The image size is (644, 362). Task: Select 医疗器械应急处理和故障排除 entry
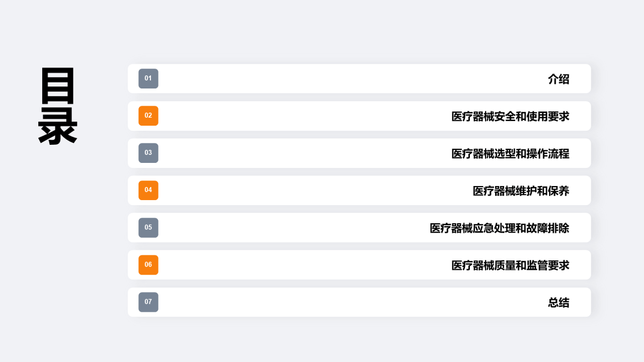tap(500, 228)
